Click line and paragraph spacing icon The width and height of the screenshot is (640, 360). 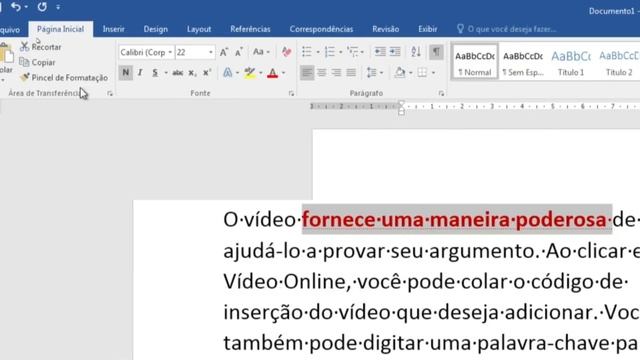371,73
